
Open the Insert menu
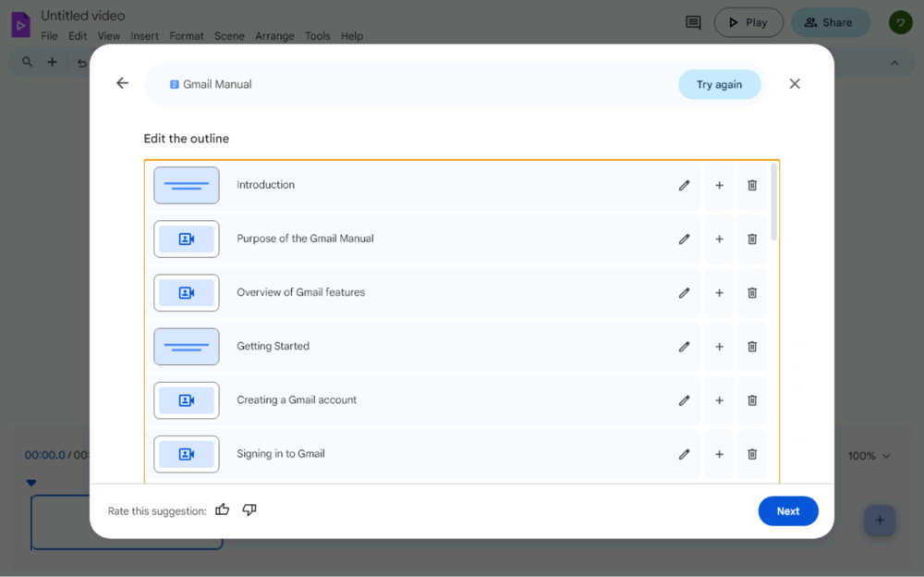point(144,36)
